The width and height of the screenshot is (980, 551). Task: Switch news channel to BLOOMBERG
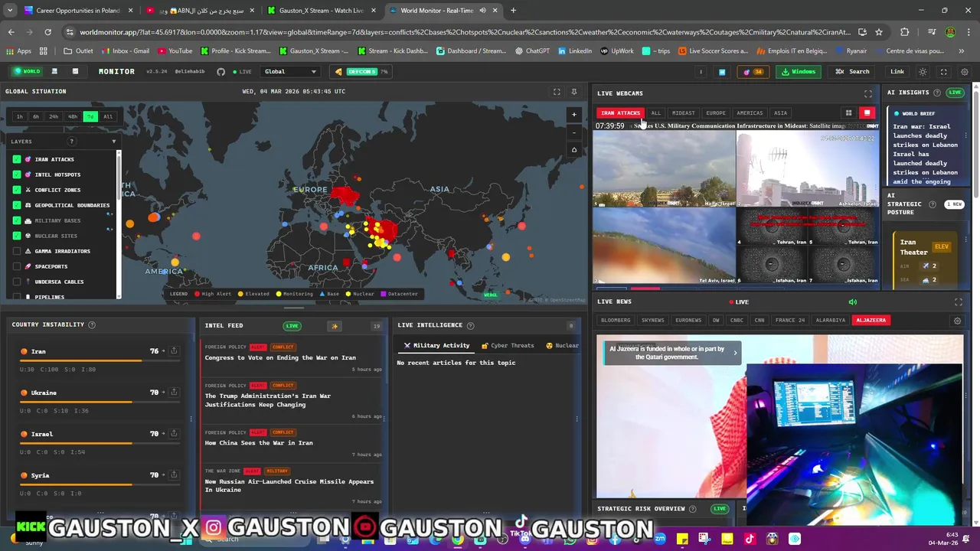pyautogui.click(x=616, y=321)
